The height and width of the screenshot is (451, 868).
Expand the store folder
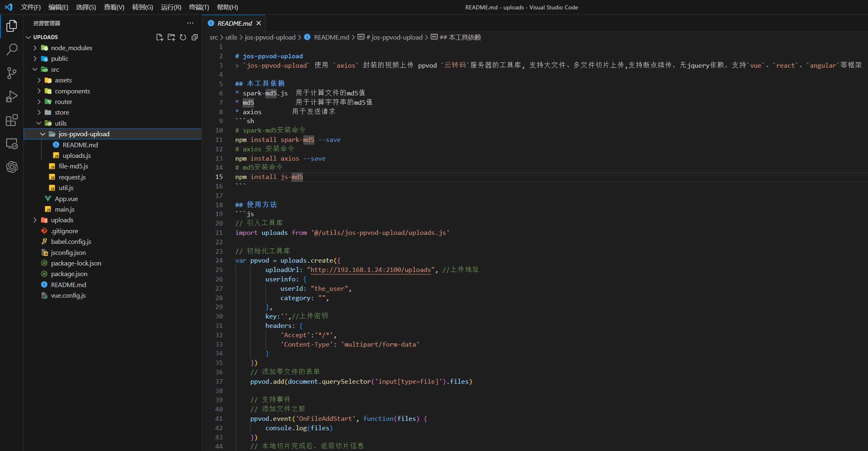39,112
